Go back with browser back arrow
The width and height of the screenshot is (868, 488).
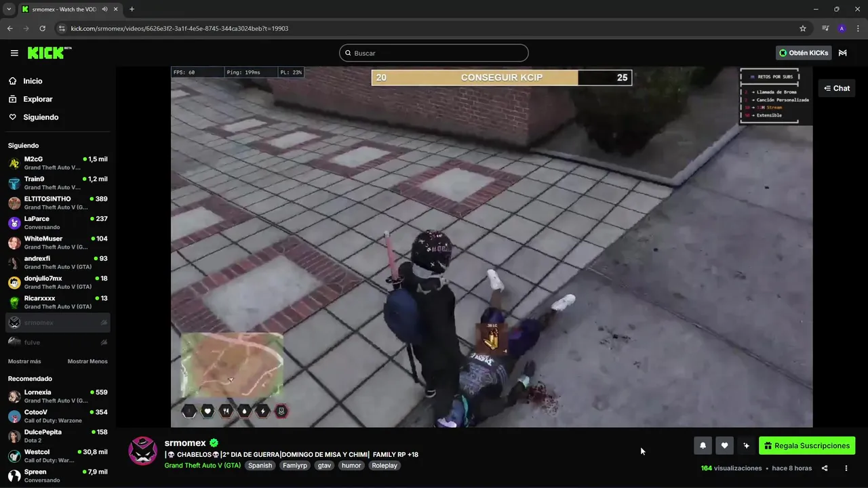click(x=9, y=28)
